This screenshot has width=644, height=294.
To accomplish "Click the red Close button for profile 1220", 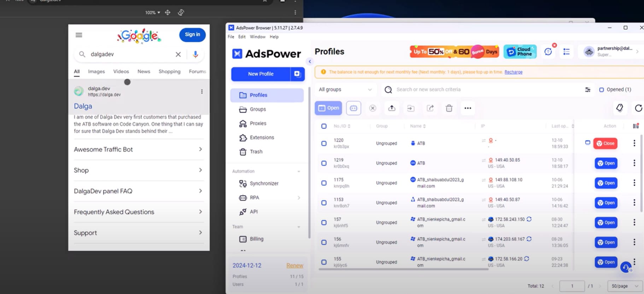I will click(x=605, y=143).
